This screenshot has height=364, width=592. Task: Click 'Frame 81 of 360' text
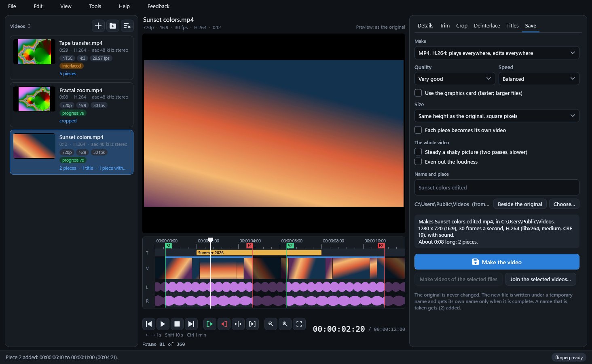(x=163, y=344)
